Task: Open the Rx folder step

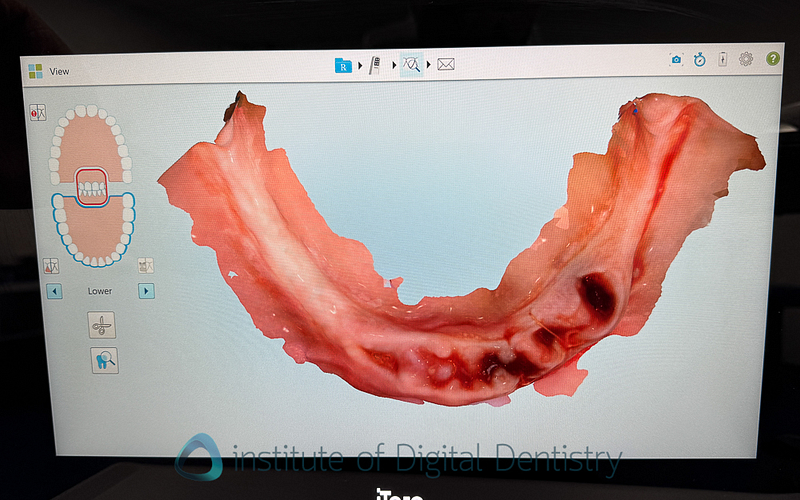Action: point(343,65)
